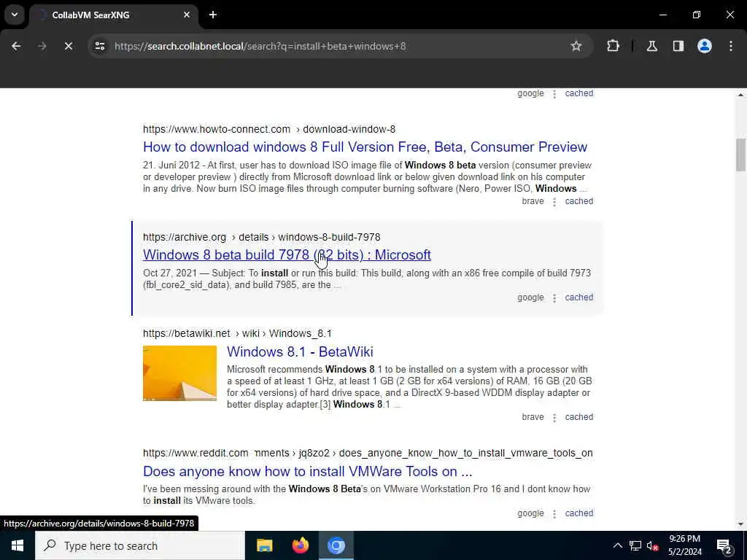Stop loading the page

coord(68,46)
